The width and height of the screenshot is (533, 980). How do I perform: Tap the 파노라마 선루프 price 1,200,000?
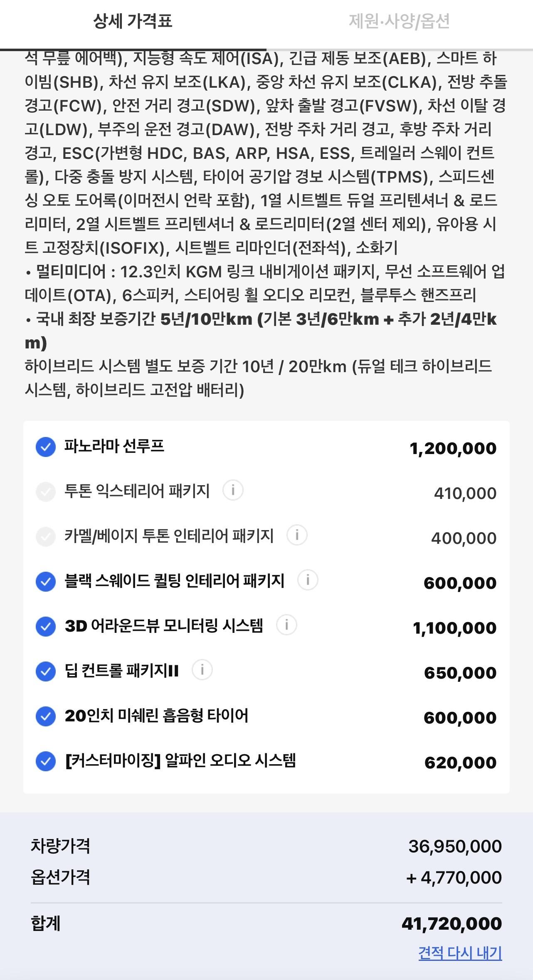pyautogui.click(x=453, y=448)
